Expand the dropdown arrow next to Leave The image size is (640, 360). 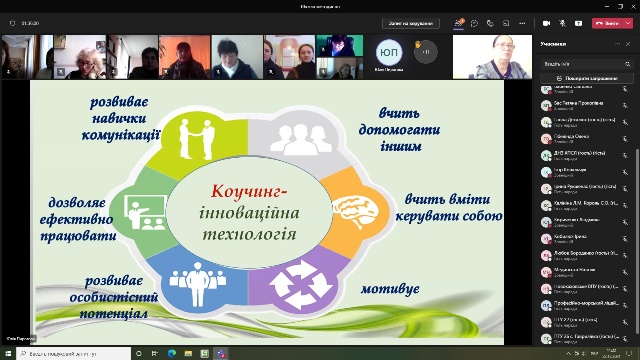coord(628,23)
